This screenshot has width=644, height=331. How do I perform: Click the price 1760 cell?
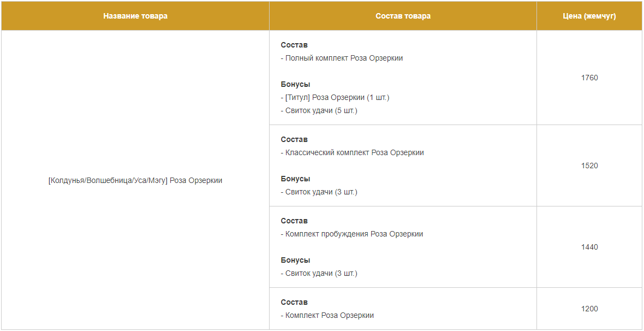point(589,78)
